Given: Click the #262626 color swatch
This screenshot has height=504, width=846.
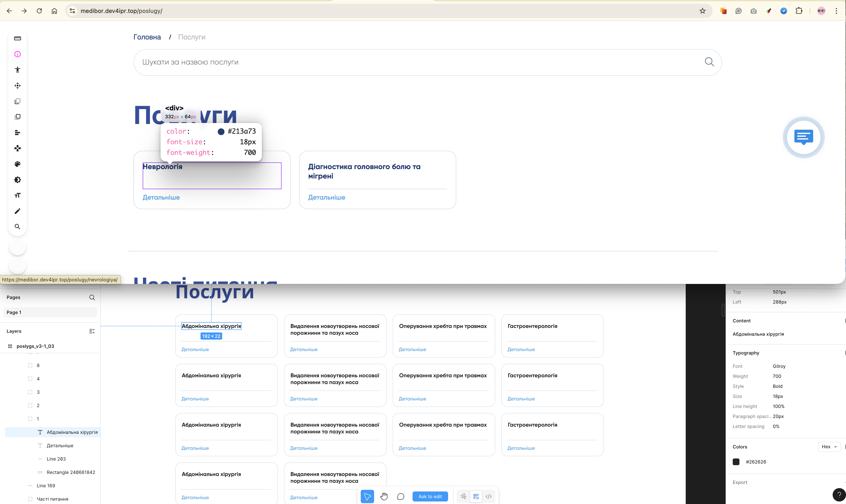Looking at the screenshot, I should click(736, 462).
